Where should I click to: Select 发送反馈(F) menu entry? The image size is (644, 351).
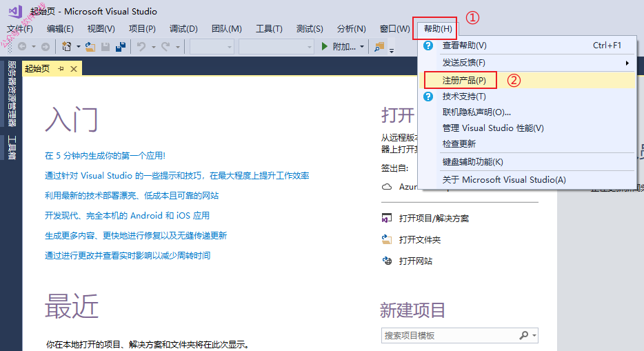click(x=527, y=63)
